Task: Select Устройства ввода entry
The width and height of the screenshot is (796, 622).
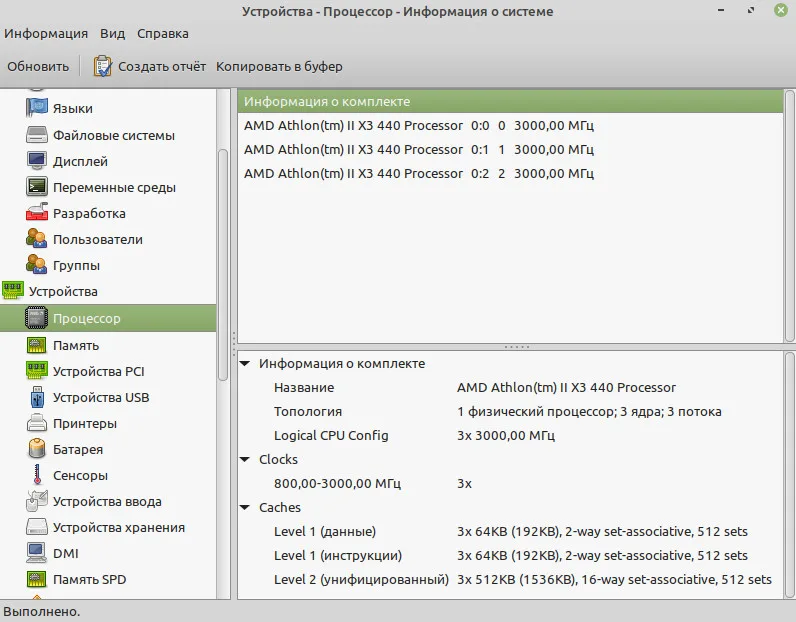Action: [x=107, y=502]
